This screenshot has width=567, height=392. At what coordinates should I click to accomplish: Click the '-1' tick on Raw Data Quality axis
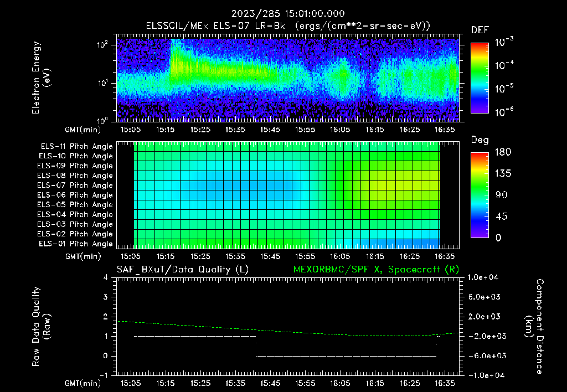(104, 375)
